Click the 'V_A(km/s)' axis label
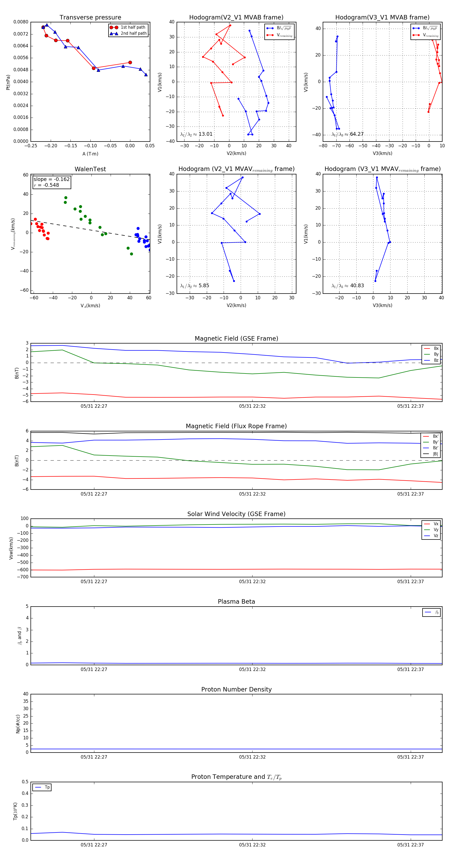The image size is (473, 868). [x=90, y=306]
